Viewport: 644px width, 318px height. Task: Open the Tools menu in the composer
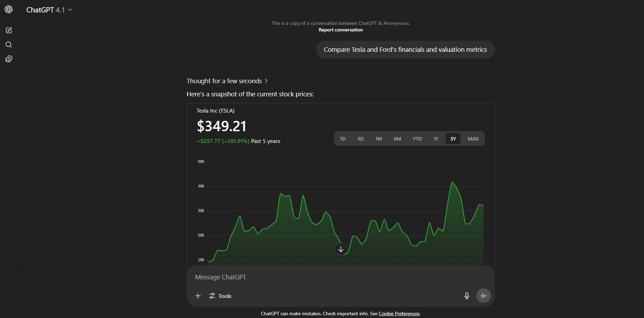[220, 296]
